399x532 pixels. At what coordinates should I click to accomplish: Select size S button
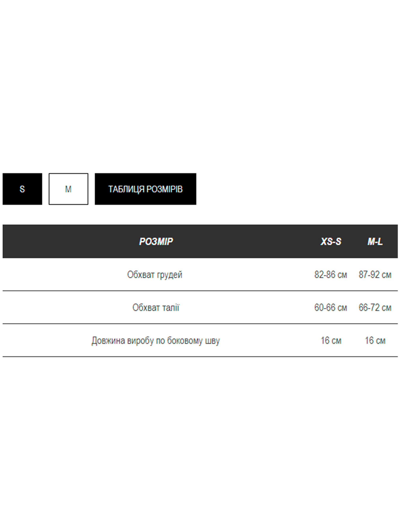(x=22, y=189)
